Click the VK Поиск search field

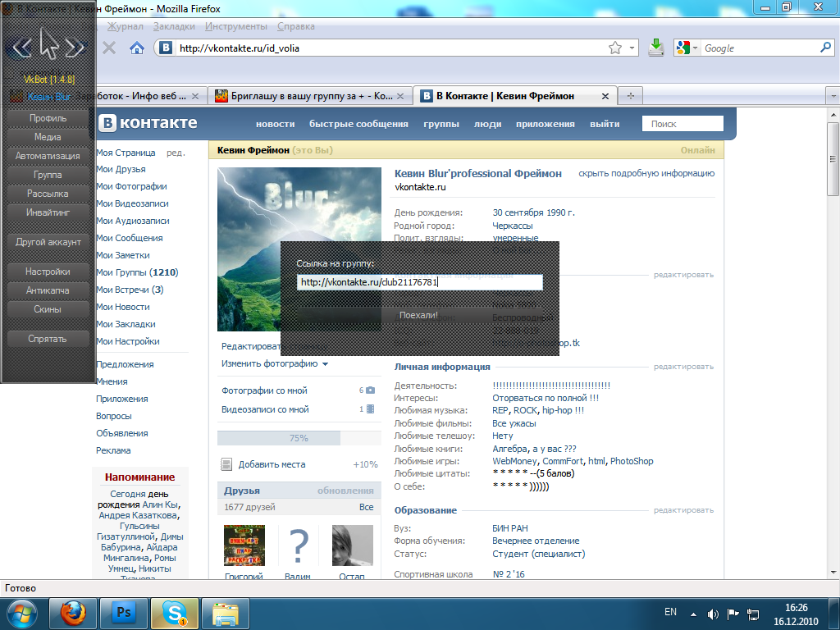click(x=682, y=124)
